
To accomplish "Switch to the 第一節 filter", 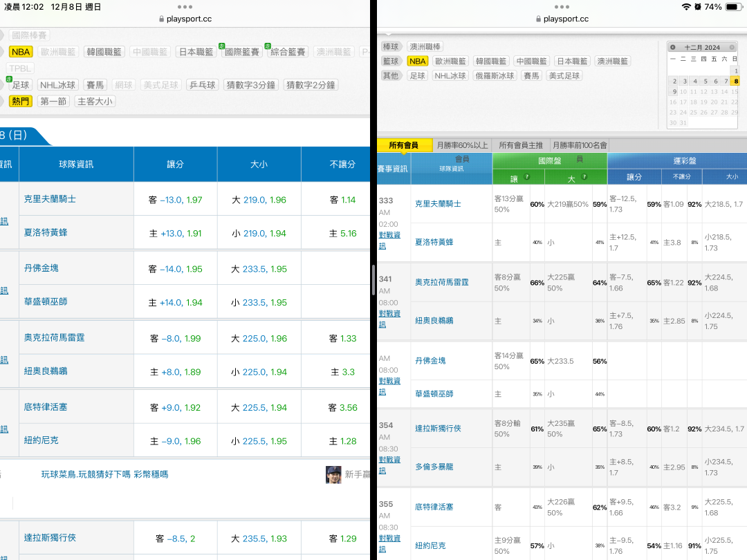I will [53, 102].
